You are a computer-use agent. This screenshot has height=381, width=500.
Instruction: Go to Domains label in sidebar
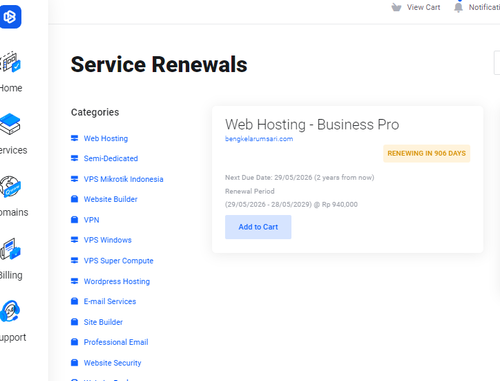click(x=14, y=212)
